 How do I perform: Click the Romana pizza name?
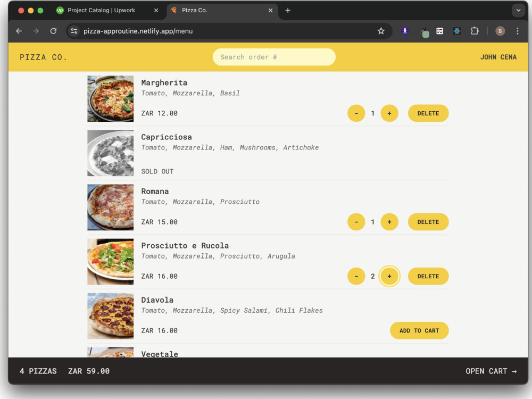click(x=155, y=192)
